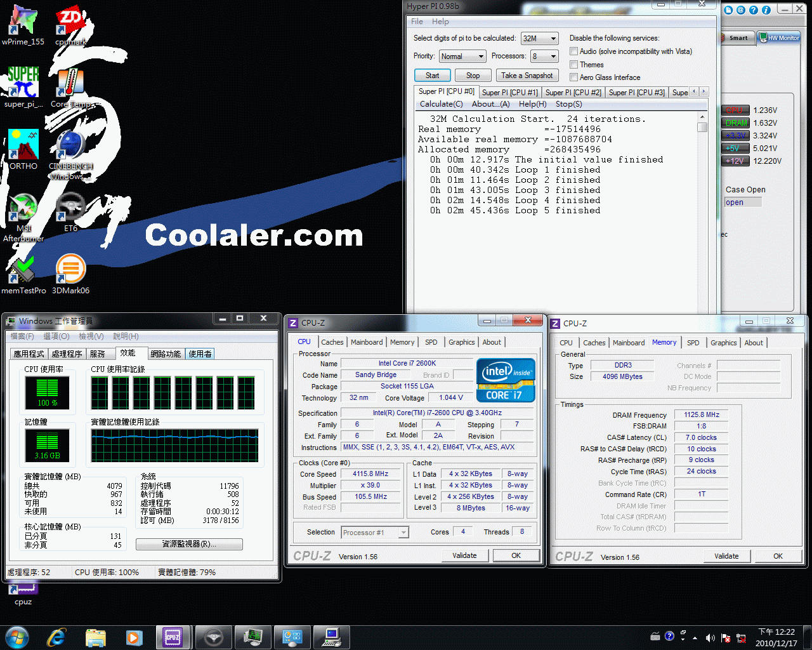
Task: Toggle Aero Glass Interface checkbox
Action: [x=573, y=77]
